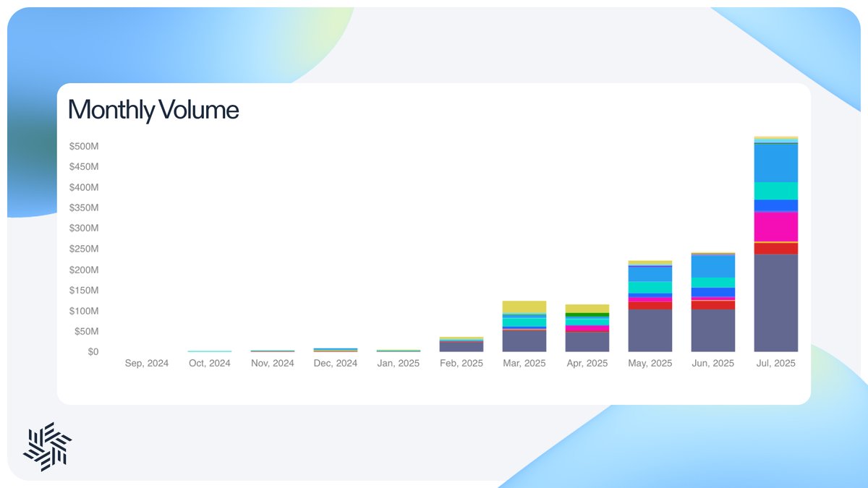Click the Jul, 2025 axis label
868x488 pixels.
776,363
